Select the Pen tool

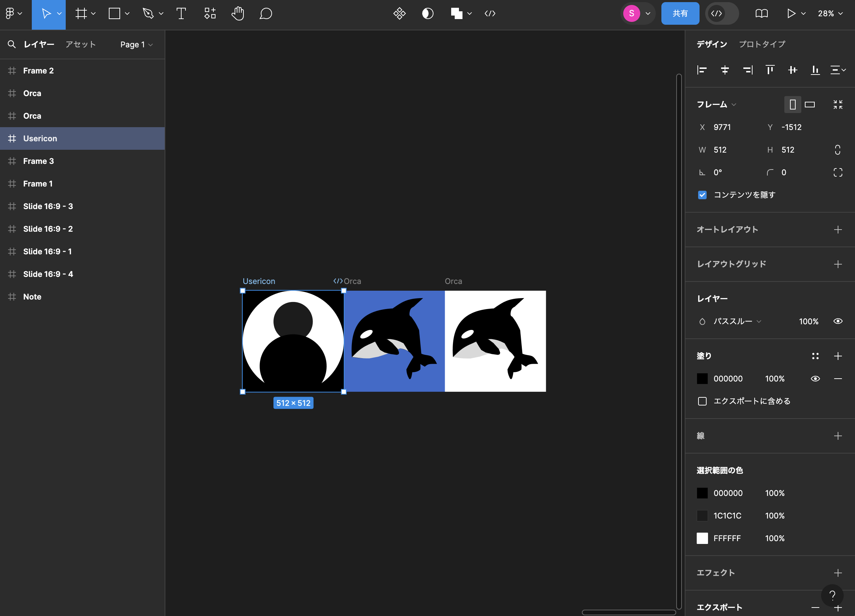point(148,13)
